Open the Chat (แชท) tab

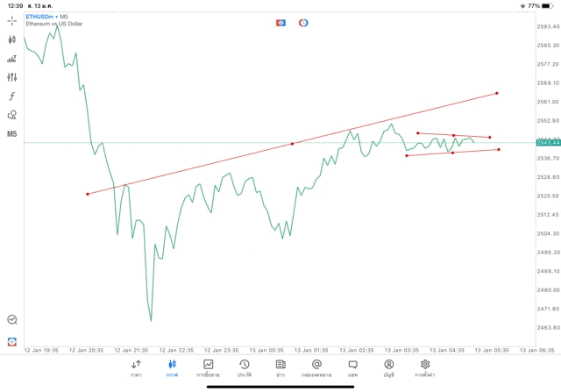pos(352,368)
